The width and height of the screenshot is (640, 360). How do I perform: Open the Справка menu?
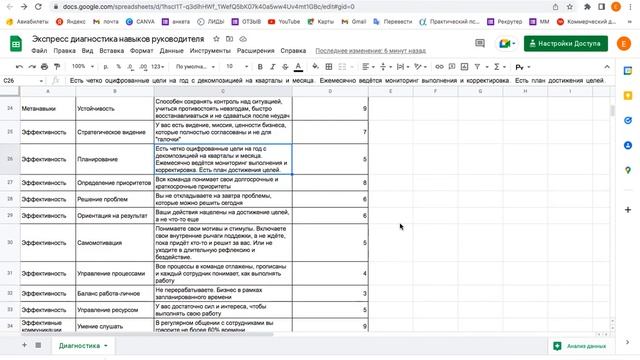(293, 51)
